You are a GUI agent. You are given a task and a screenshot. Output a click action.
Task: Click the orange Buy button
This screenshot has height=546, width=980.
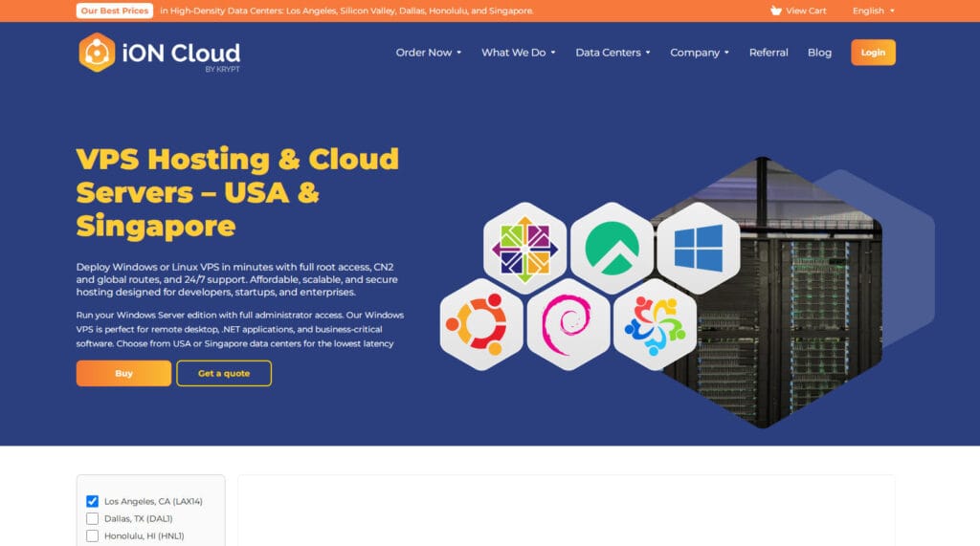click(123, 373)
